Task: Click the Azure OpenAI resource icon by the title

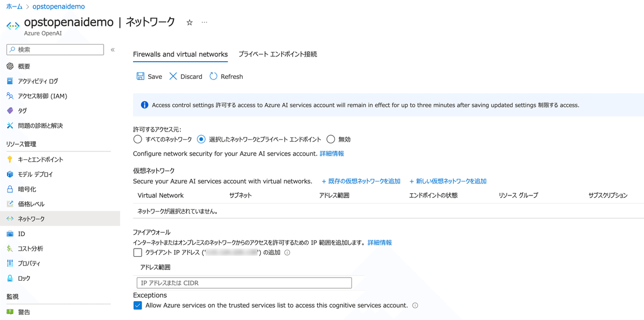Action: tap(13, 26)
